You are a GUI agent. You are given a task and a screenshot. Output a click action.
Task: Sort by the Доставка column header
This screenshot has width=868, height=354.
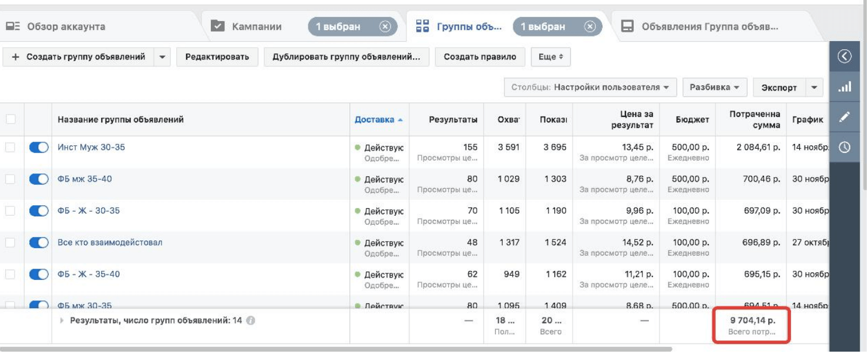click(375, 119)
